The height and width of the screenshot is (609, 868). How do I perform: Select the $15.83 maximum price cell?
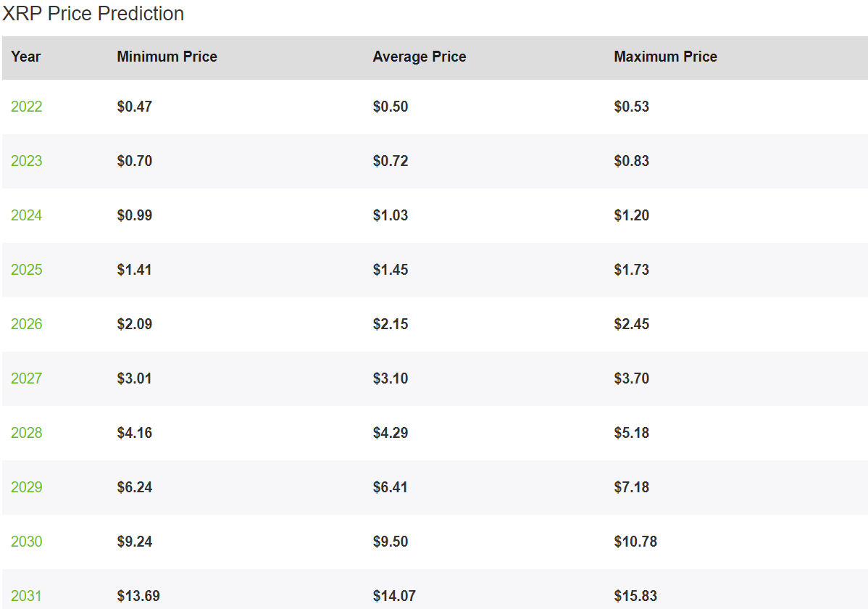click(x=635, y=596)
